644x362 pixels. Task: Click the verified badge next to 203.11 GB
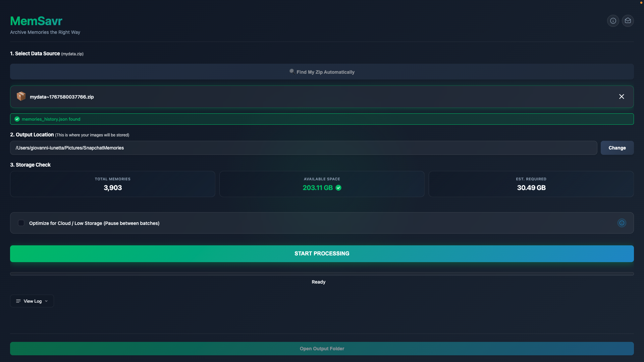(338, 188)
